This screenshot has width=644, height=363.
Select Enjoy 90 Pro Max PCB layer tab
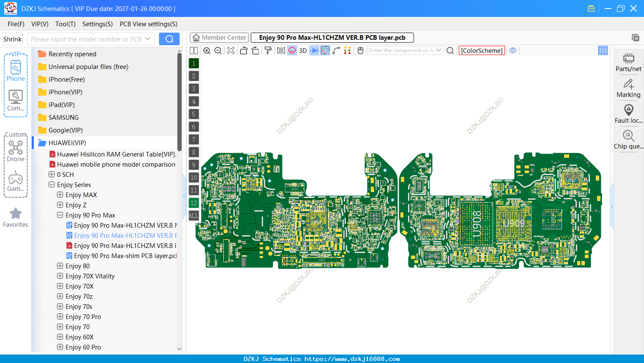(332, 38)
